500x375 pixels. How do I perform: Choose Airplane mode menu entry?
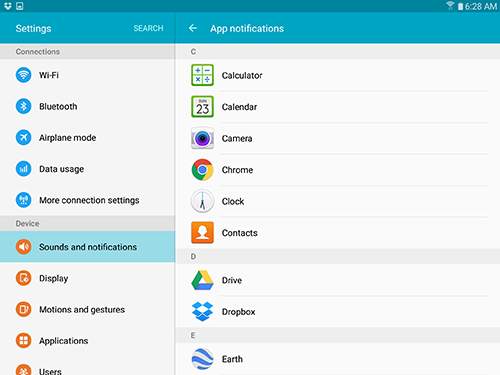click(87, 138)
